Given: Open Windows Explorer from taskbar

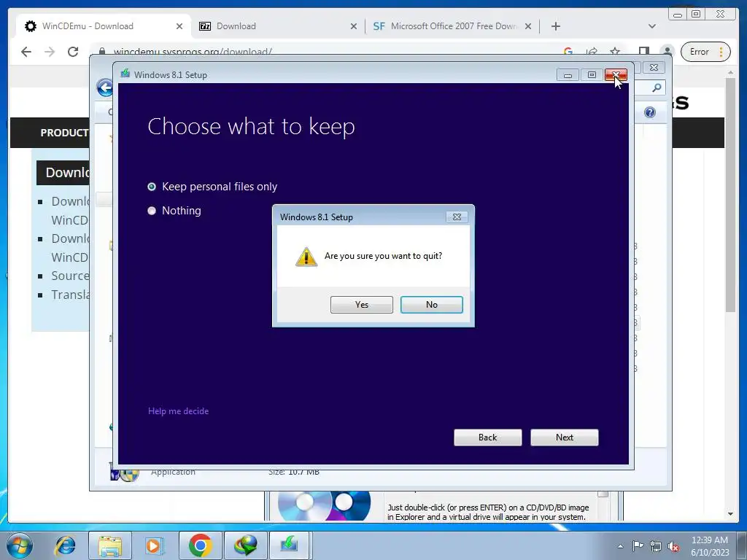Looking at the screenshot, I should pos(110,545).
